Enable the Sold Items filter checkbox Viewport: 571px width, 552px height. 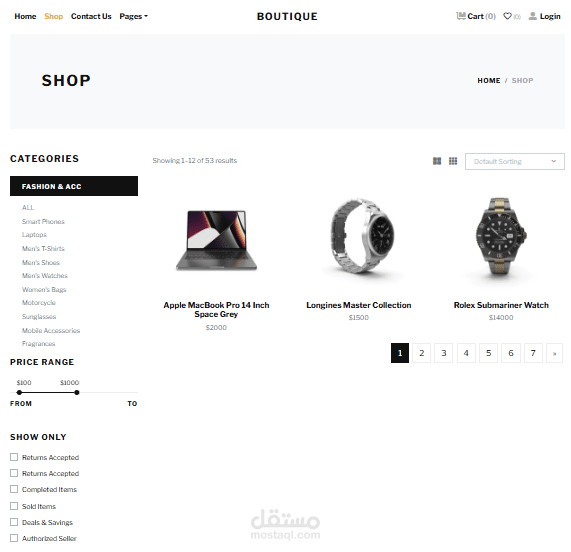[x=14, y=506]
